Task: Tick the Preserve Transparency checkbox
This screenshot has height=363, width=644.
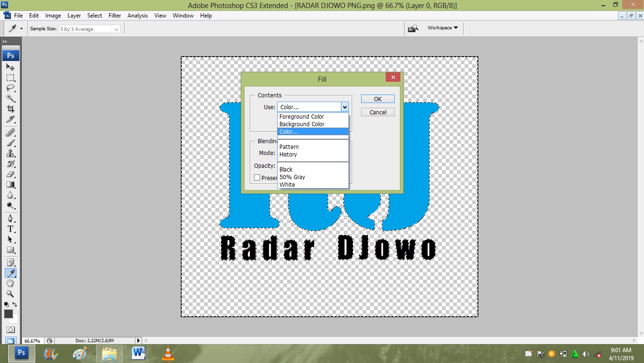Action: click(x=257, y=178)
